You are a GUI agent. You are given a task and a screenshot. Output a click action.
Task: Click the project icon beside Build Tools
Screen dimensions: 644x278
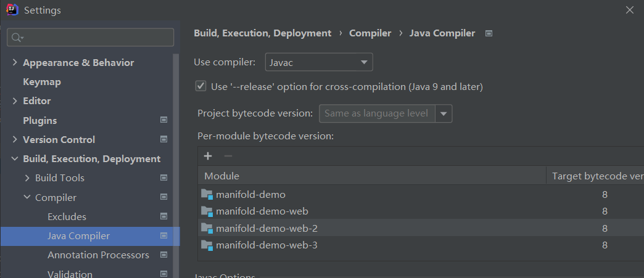(164, 178)
